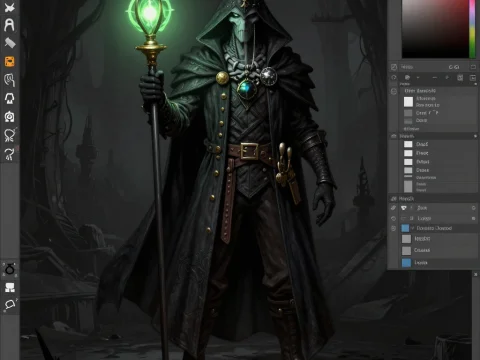Select the curved hook tool icon

click(x=9, y=154)
